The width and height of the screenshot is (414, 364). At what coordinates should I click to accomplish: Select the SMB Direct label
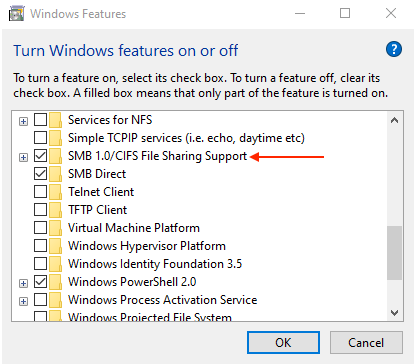click(x=97, y=174)
